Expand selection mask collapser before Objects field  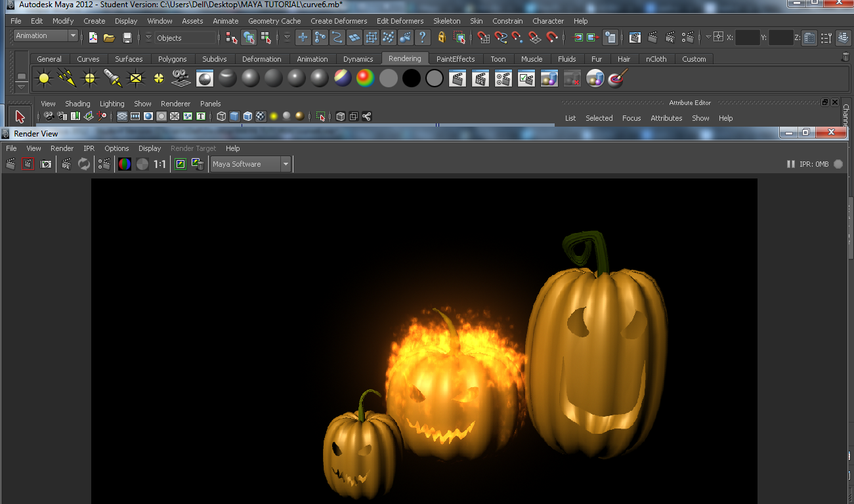pyautogui.click(x=149, y=37)
